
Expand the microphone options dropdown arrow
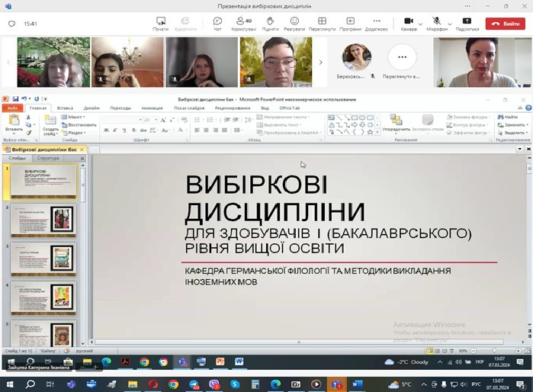pos(450,24)
